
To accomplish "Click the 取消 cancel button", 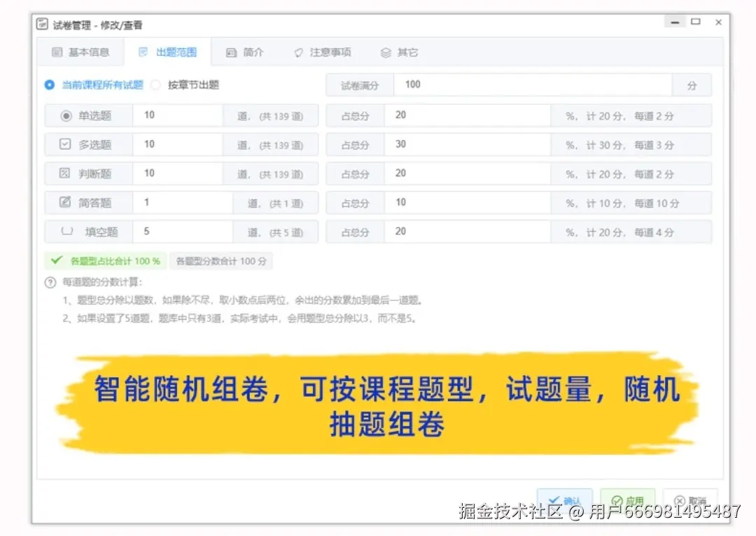I will click(690, 500).
